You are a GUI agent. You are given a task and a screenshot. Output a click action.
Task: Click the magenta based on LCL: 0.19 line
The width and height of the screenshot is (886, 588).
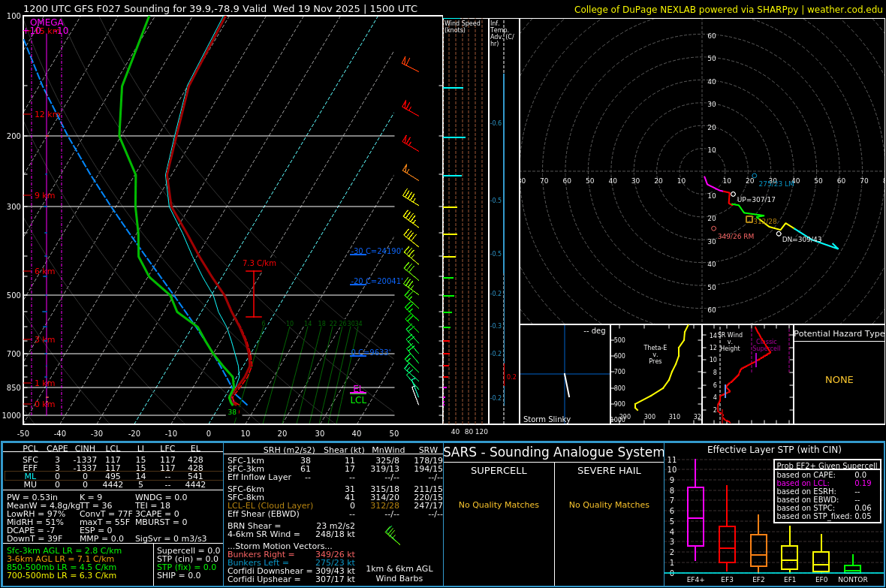(824, 483)
